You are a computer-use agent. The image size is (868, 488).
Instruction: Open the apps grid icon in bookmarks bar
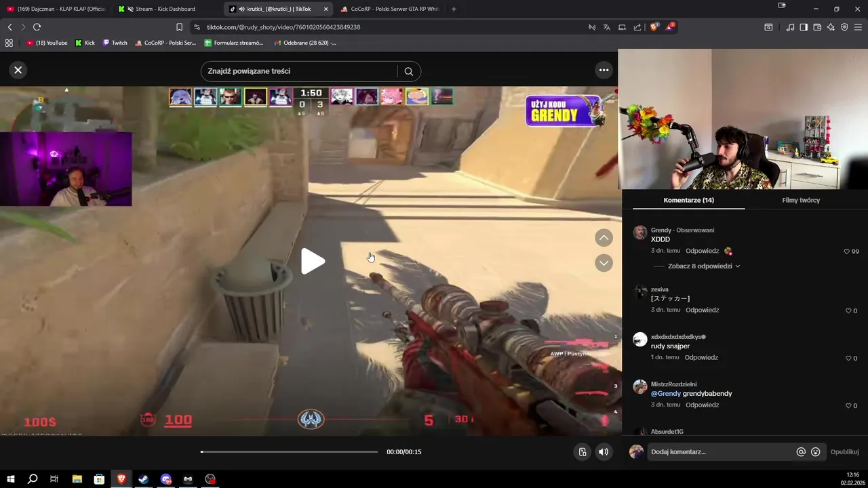click(x=9, y=43)
